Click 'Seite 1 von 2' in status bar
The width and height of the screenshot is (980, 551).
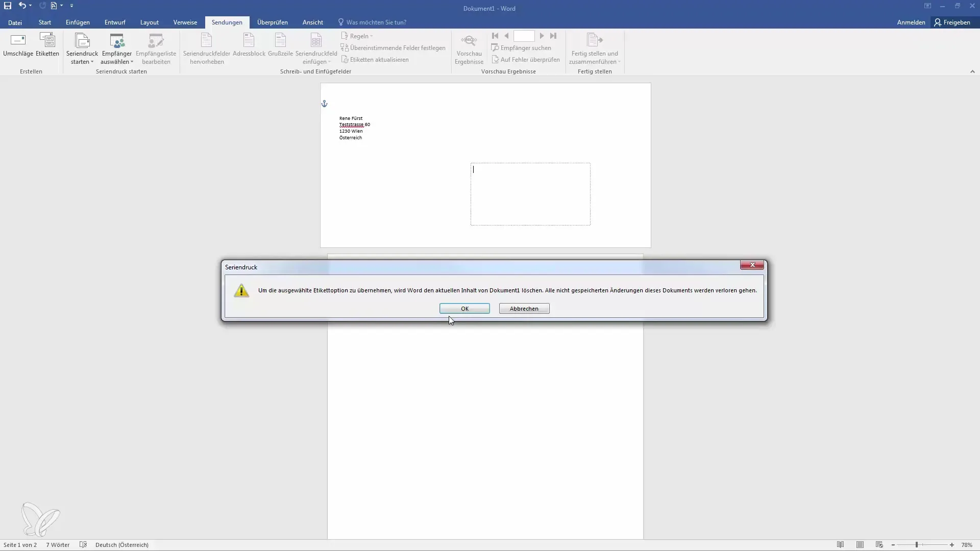(20, 545)
